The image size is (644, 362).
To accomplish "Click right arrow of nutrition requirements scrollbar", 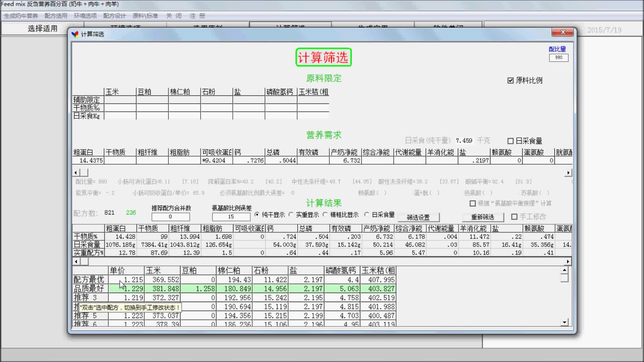I will [568, 173].
